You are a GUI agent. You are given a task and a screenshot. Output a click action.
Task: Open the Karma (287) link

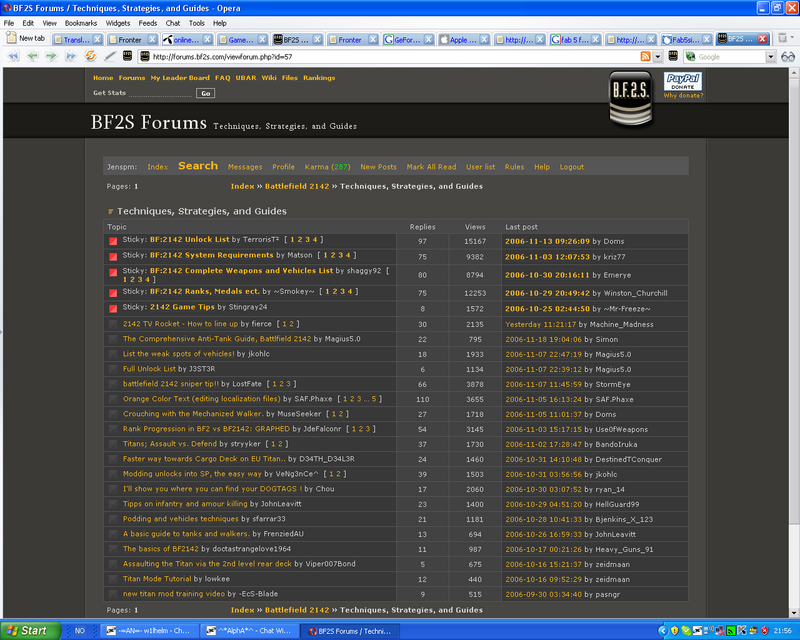click(x=328, y=167)
